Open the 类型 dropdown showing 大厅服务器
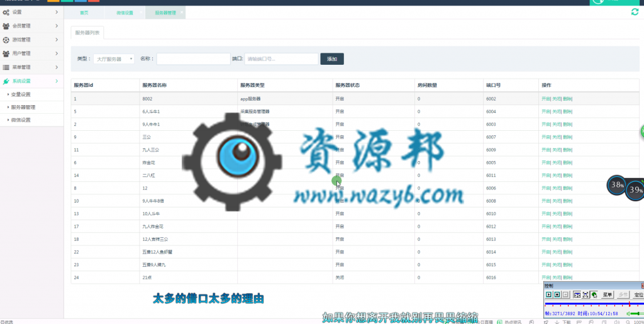Viewport: 644px width, 324px height. pos(114,59)
